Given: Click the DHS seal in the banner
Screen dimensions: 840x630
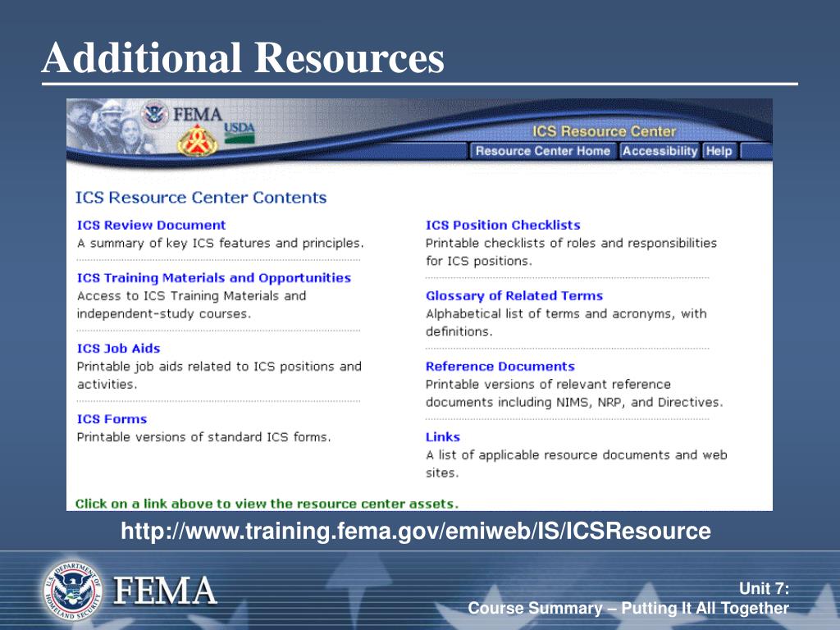Looking at the screenshot, I should tap(154, 114).
